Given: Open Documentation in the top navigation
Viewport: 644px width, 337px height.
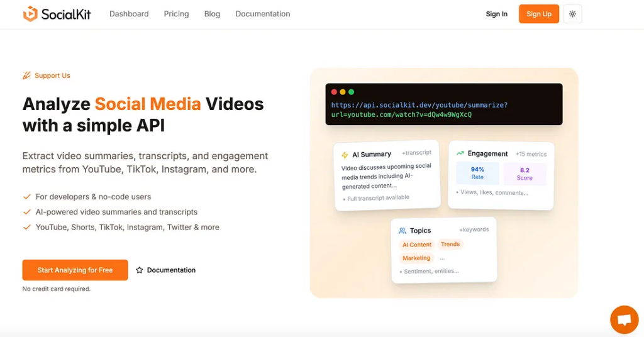Looking at the screenshot, I should pyautogui.click(x=262, y=14).
